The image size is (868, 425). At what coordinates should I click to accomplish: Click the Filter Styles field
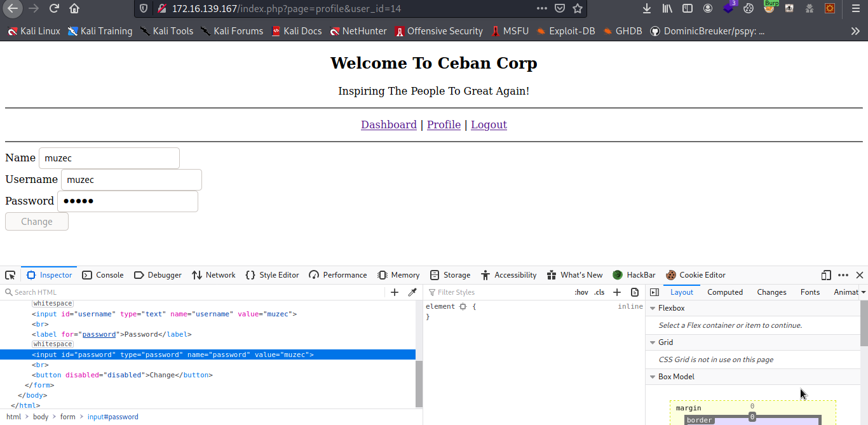pyautogui.click(x=497, y=292)
